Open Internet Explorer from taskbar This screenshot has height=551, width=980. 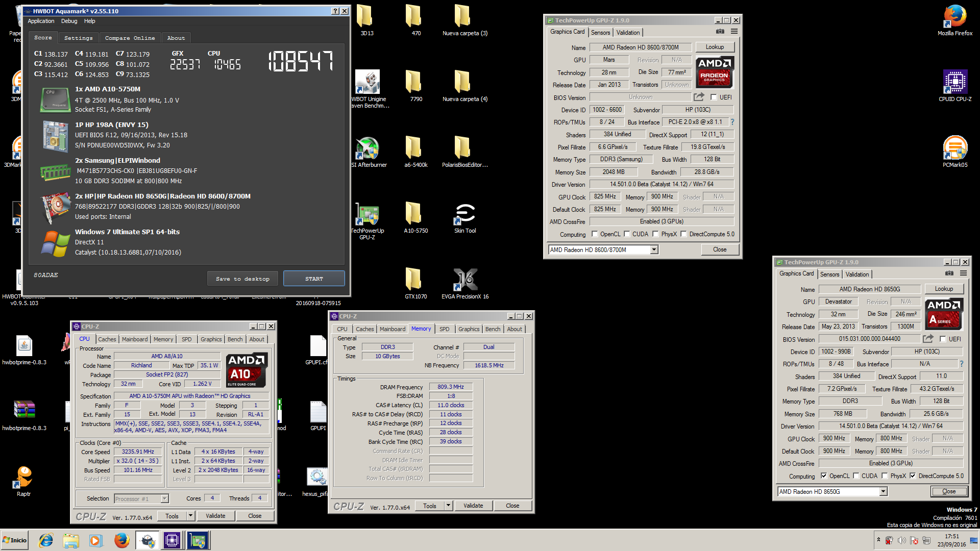click(46, 540)
